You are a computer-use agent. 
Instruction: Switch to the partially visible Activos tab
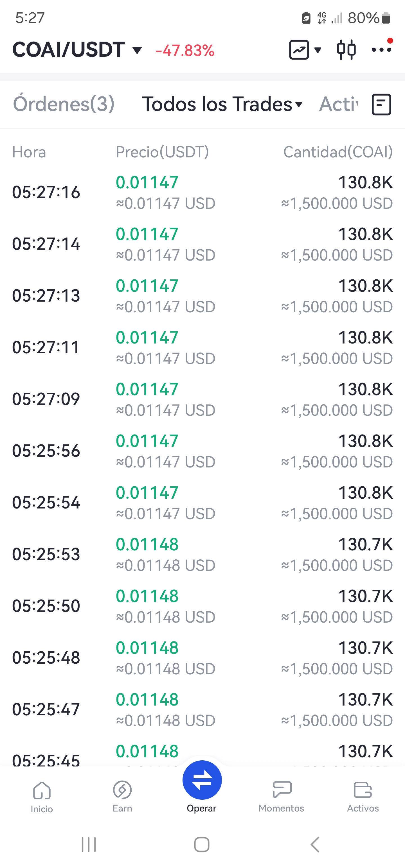point(339,104)
